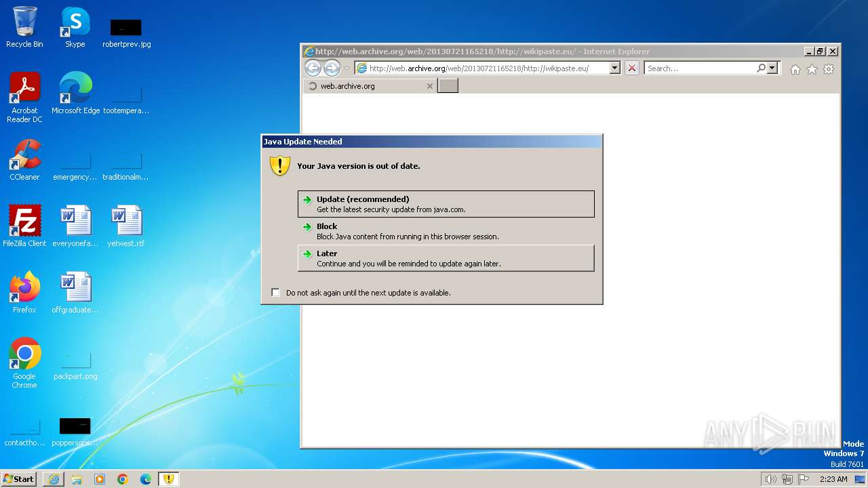Click the taskbar clock 2:23 AM
Viewport: 868px width, 488px height.
(833, 479)
